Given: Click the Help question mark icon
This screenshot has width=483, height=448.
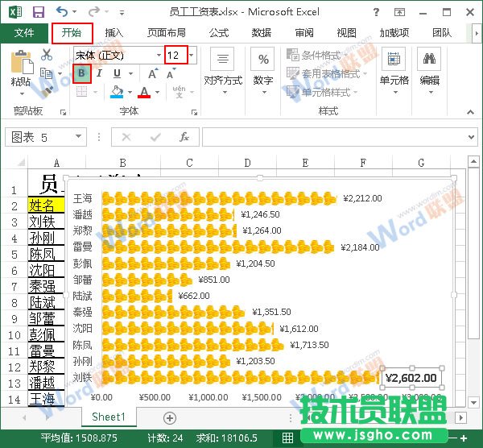Looking at the screenshot, I should tap(376, 12).
